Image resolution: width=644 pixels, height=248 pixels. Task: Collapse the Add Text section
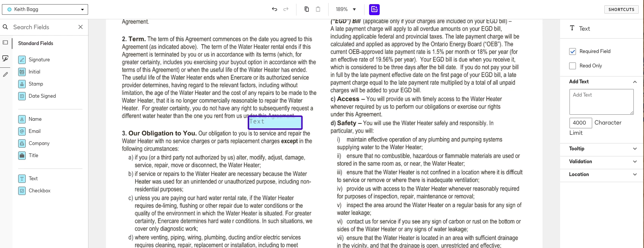coord(635,82)
